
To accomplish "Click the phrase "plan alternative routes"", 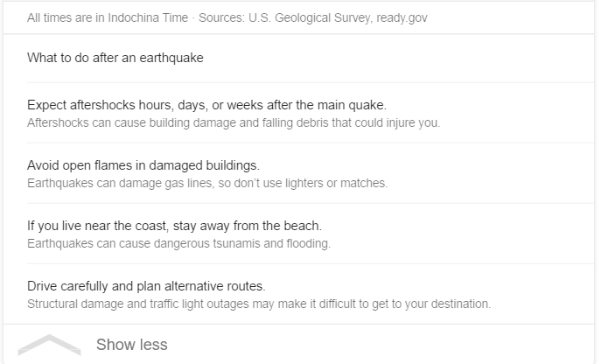I will (214, 286).
